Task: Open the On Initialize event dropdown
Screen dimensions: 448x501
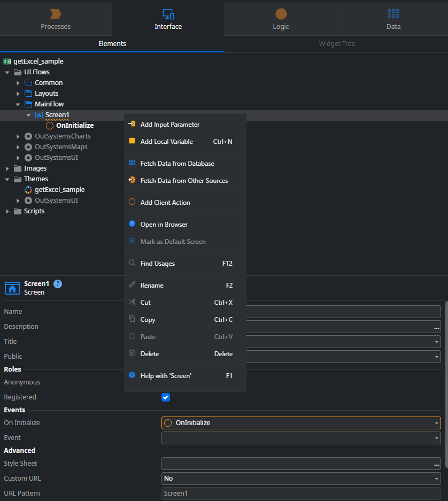Action: tap(436, 423)
